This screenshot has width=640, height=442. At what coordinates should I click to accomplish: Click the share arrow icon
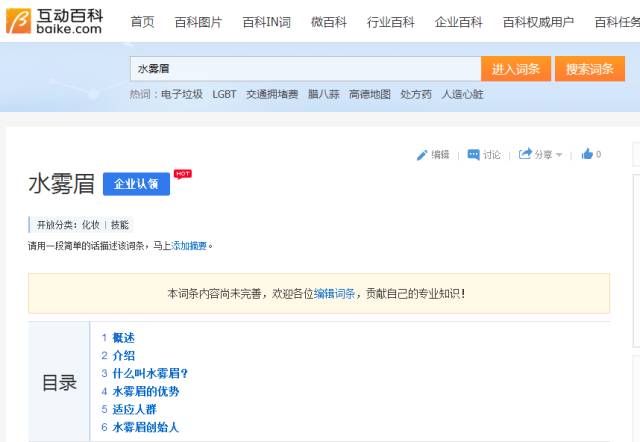pyautogui.click(x=525, y=154)
